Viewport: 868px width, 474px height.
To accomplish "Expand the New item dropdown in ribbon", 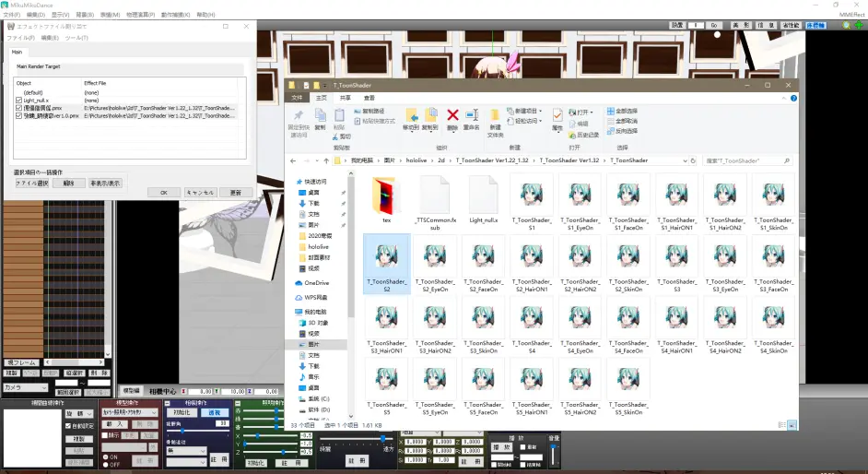I will (540, 111).
